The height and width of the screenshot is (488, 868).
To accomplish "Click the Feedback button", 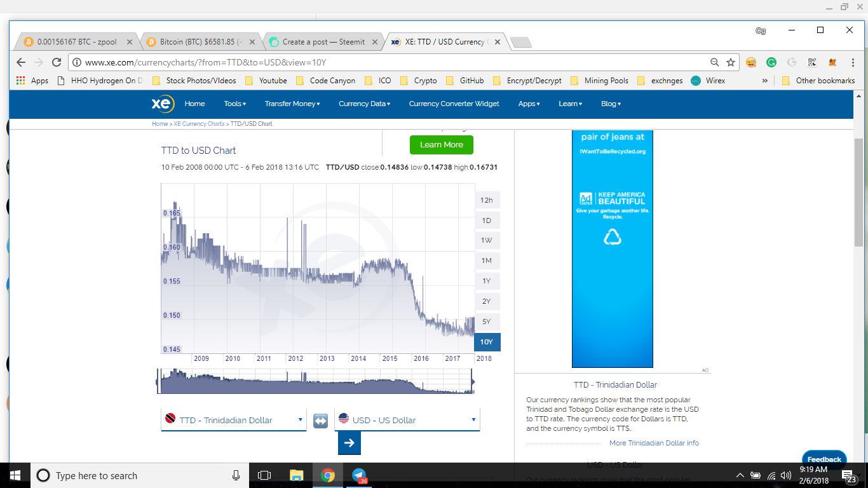I will 824,459.
